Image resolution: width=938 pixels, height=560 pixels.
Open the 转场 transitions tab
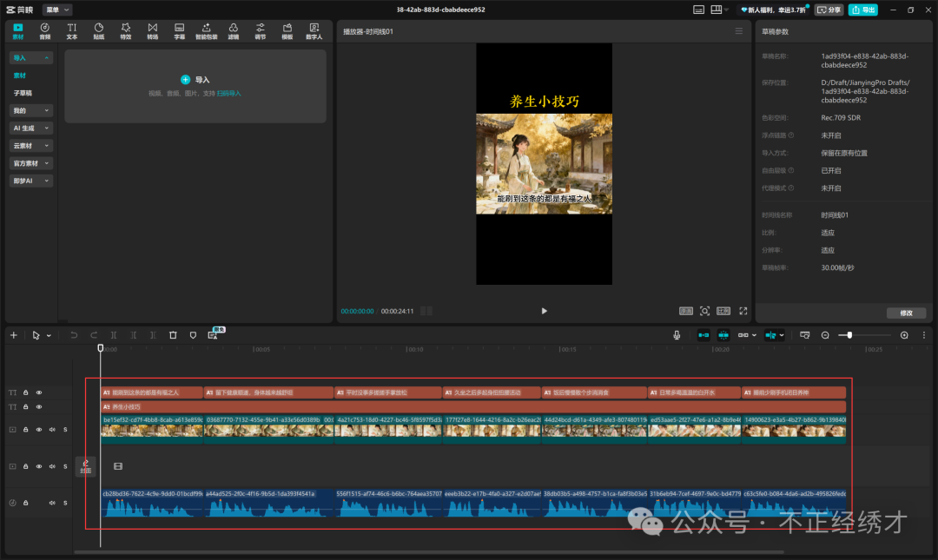click(x=153, y=31)
